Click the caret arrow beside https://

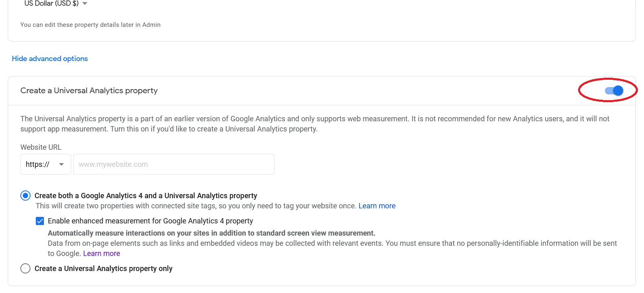point(61,164)
